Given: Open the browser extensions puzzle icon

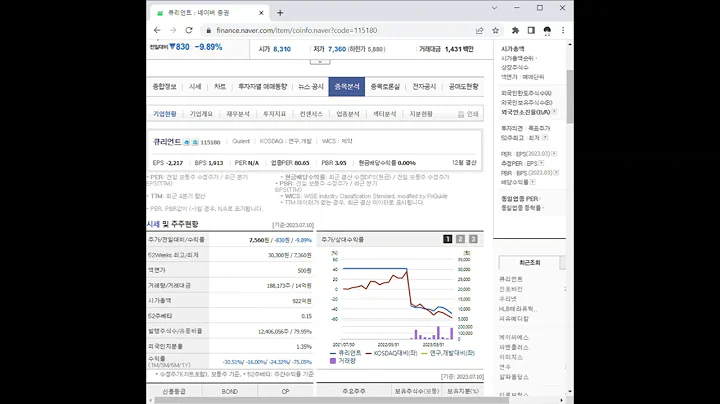Looking at the screenshot, I should click(x=515, y=30).
